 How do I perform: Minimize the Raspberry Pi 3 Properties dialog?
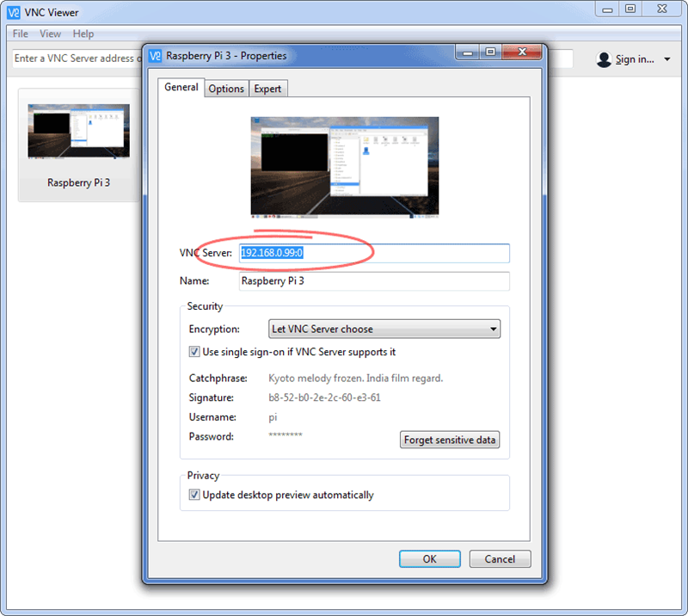pyautogui.click(x=469, y=53)
